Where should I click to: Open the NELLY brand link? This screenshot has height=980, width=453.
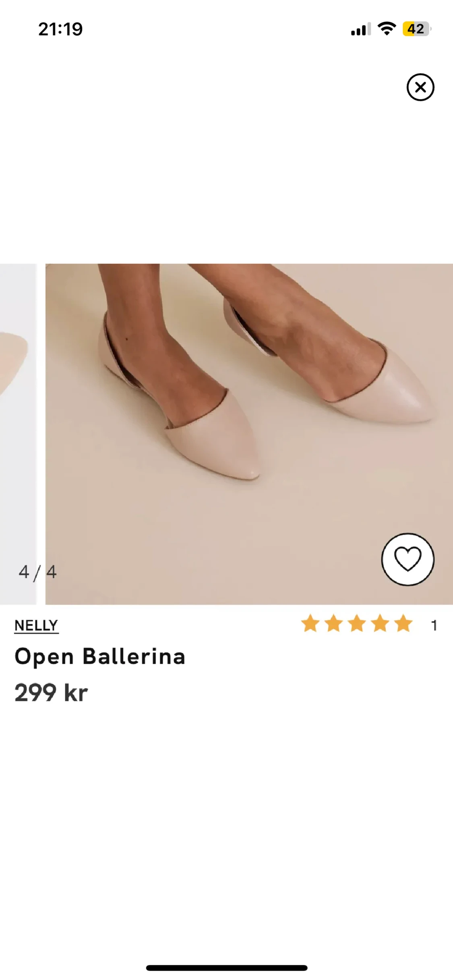(x=36, y=625)
